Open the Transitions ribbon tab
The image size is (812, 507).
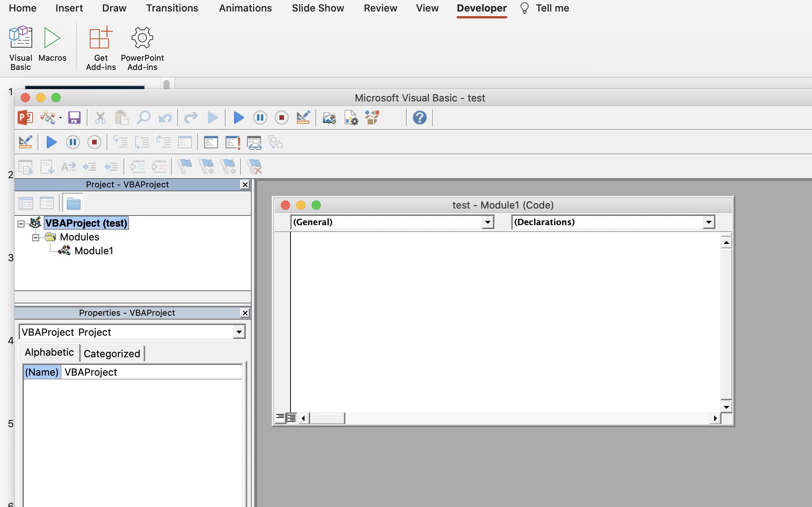[172, 8]
